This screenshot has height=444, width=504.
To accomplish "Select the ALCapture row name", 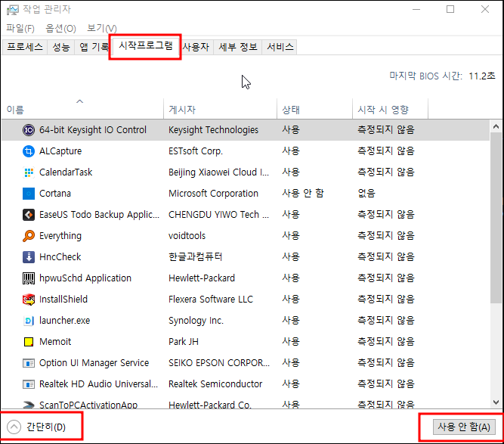I will (60, 151).
